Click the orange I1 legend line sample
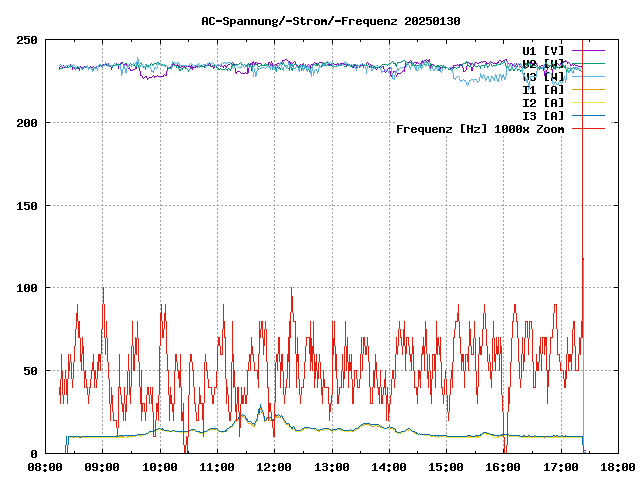Screen dimensions: 640x480 588,89
